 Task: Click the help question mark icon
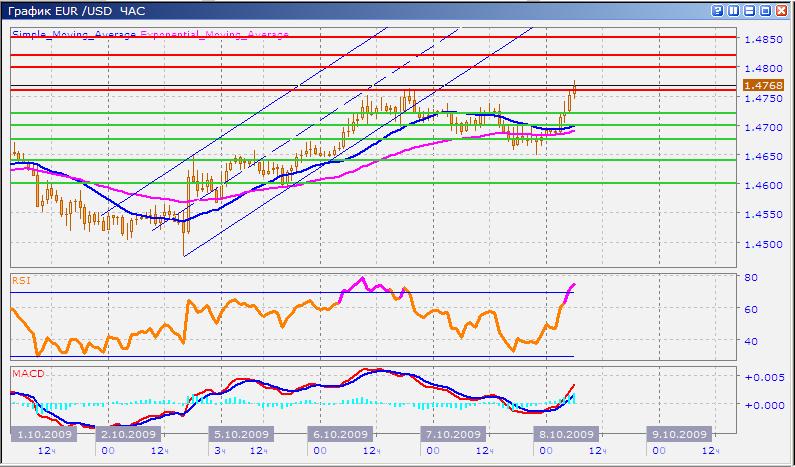[x=717, y=10]
